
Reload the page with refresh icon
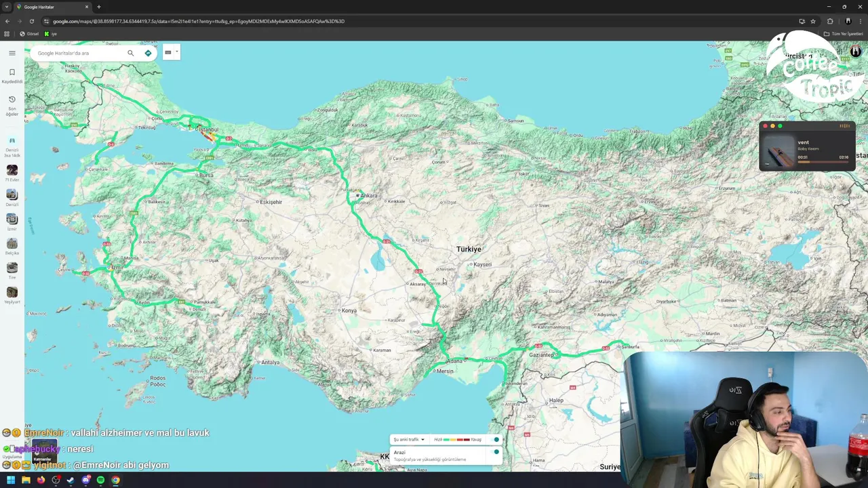pyautogui.click(x=31, y=21)
